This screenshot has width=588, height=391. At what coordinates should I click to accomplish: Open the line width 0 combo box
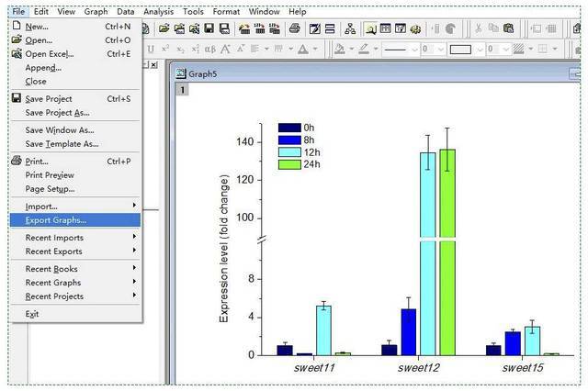tap(433, 49)
